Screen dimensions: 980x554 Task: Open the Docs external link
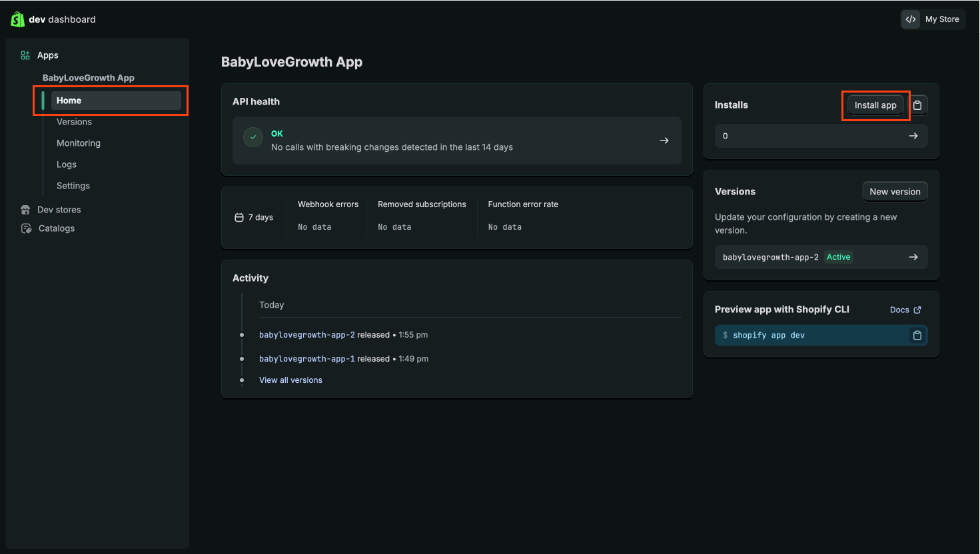(x=905, y=310)
